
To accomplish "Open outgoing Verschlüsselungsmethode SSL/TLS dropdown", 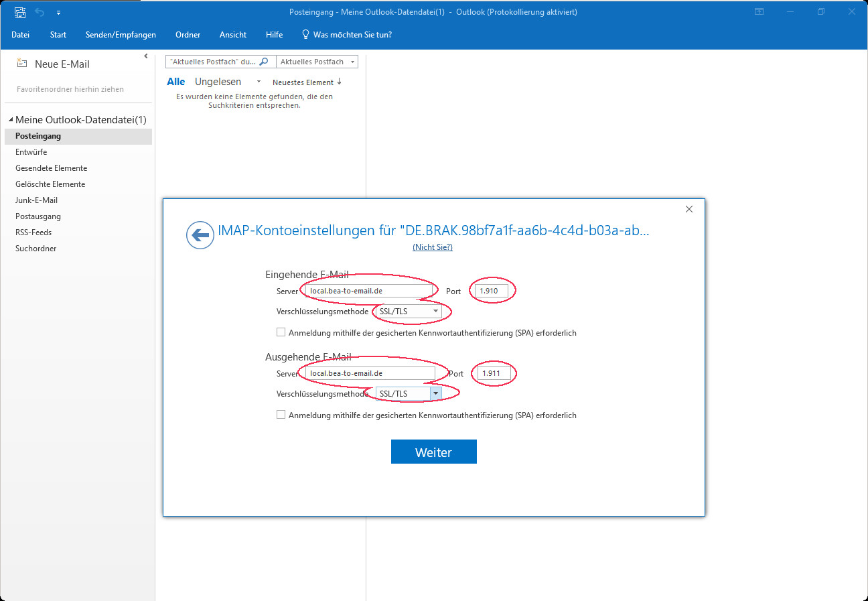I will [435, 393].
